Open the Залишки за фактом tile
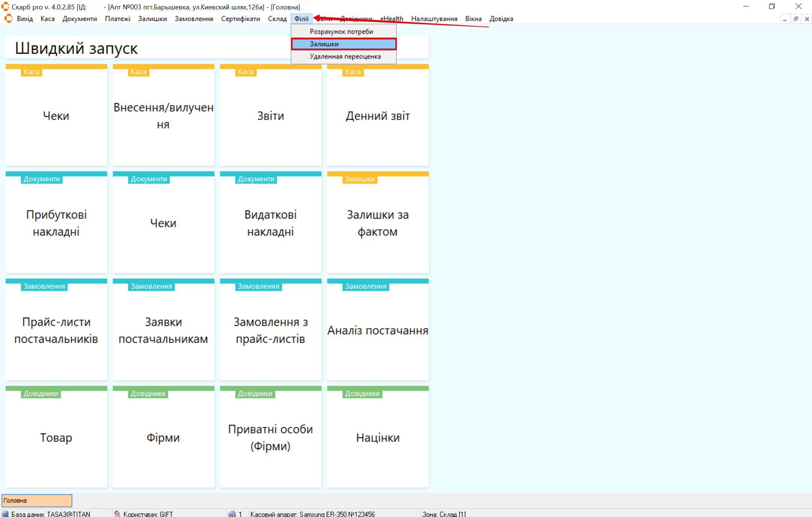Viewport: 812px width, 517px height. (378, 223)
